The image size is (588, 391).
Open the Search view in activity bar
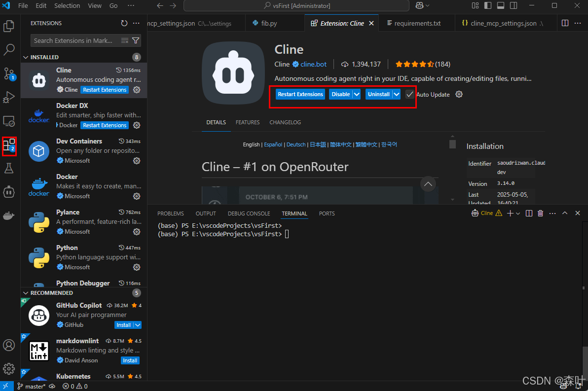click(x=9, y=49)
